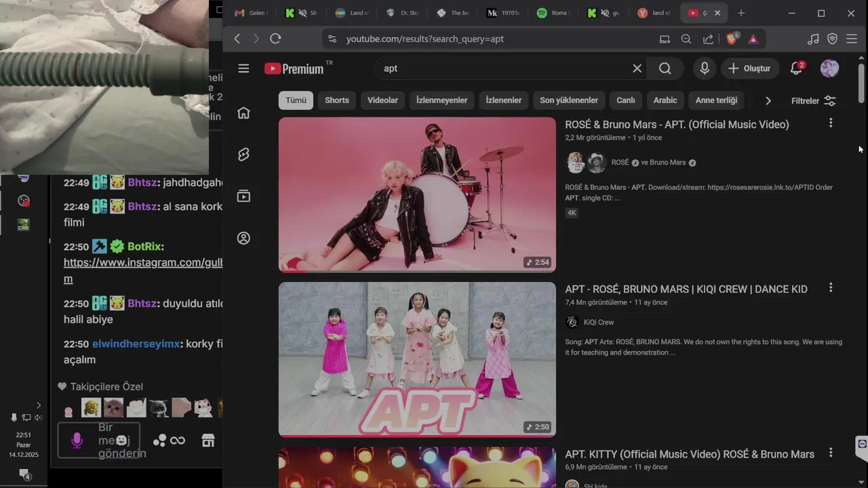868x488 pixels.
Task: Switch to the The be browser tab
Action: 452,13
